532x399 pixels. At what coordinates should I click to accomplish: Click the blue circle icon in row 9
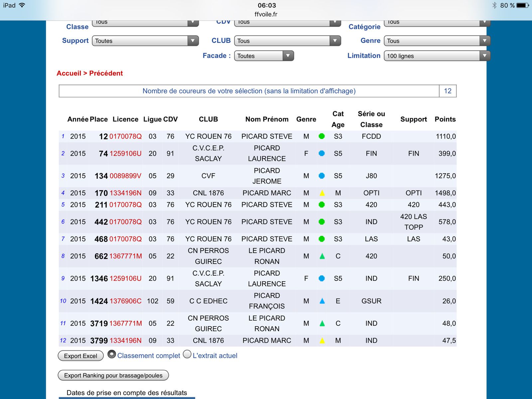[322, 278]
